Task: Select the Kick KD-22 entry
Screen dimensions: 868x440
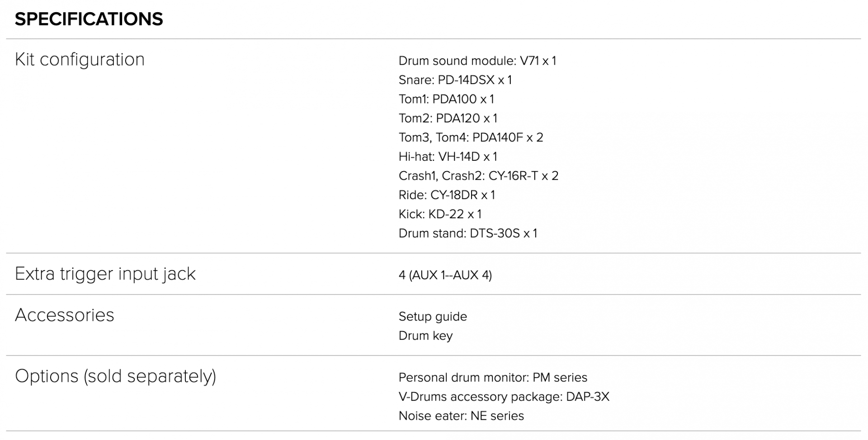Action: [440, 214]
